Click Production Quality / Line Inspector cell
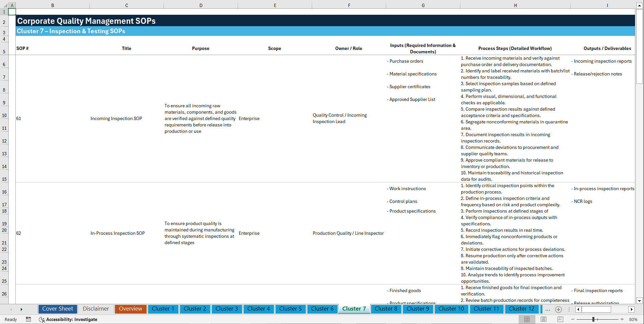The width and height of the screenshot is (644, 324). pyautogui.click(x=348, y=233)
